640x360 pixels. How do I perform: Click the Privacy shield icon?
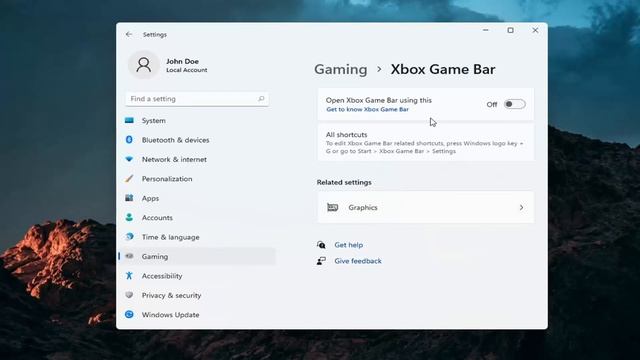[x=129, y=295]
